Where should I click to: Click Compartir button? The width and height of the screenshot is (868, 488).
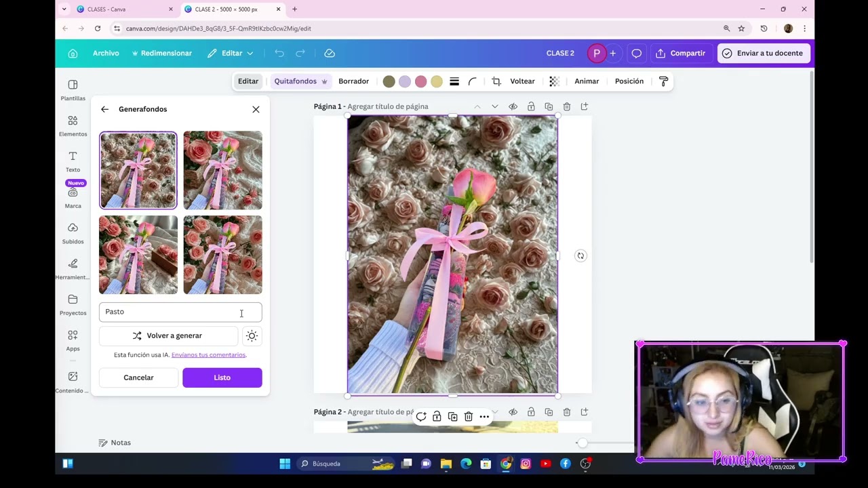[x=682, y=53]
